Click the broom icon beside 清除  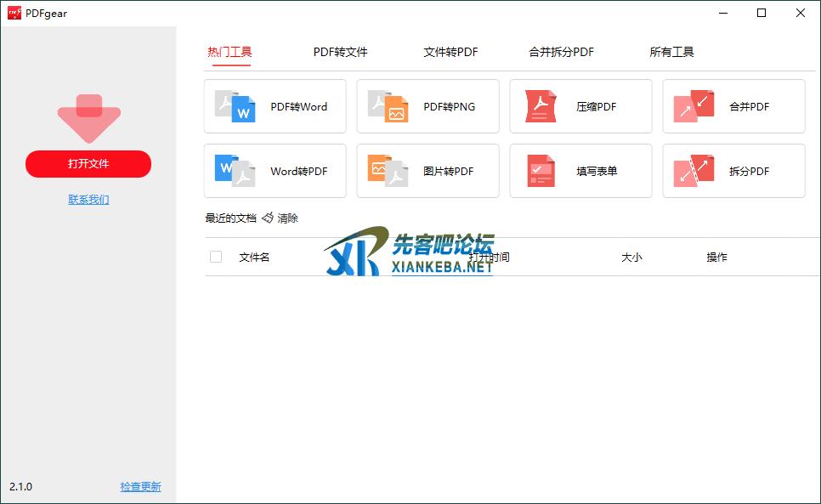tap(268, 218)
